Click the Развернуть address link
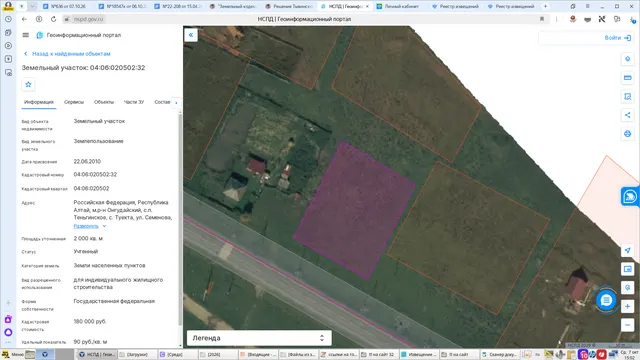Viewport: 640px width, 360px height. (x=86, y=226)
